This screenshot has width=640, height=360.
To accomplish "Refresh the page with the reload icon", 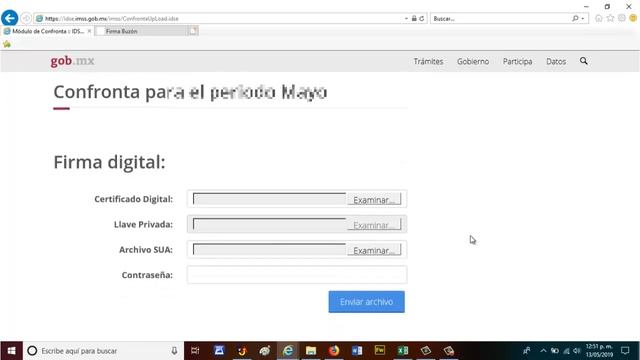I will (x=422, y=18).
